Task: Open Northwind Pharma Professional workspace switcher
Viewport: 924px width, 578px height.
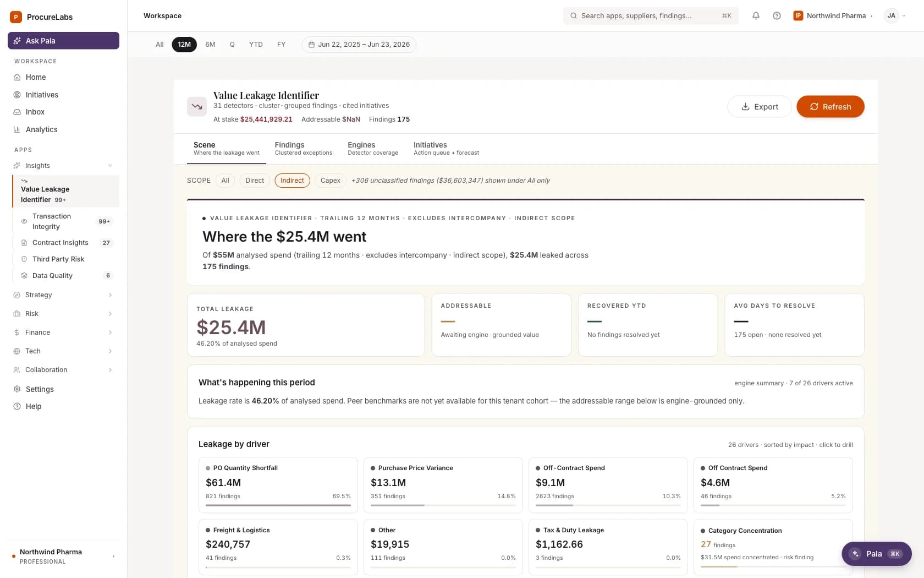Action: tap(64, 557)
